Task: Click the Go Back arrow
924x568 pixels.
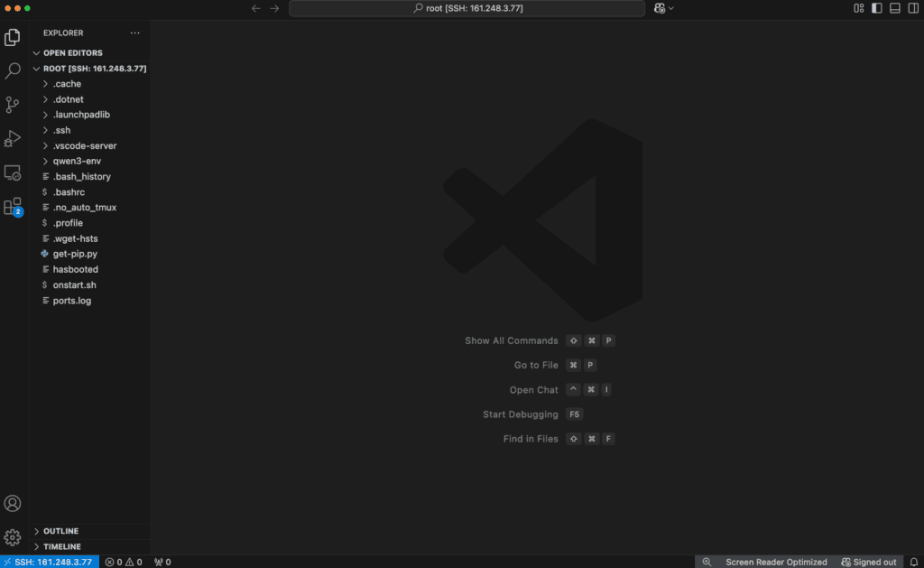Action: 255,8
